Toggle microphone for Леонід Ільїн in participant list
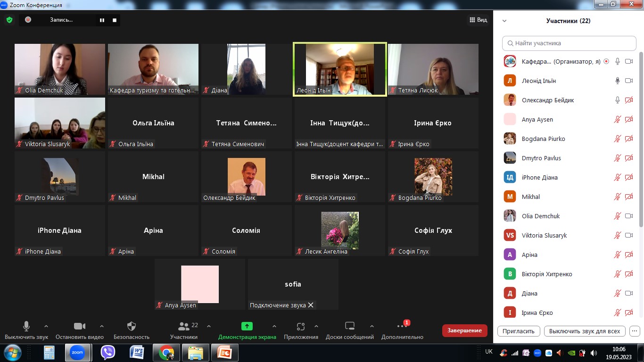Screen dimensions: 644x362 (617, 81)
